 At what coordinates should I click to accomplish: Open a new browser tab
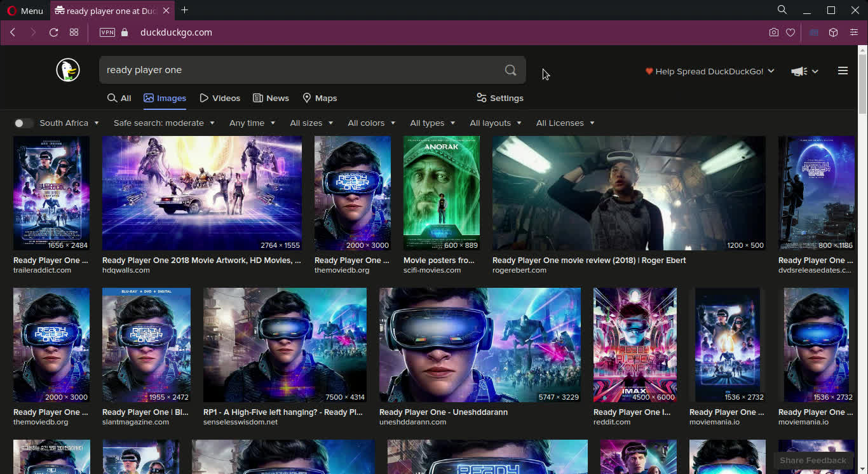click(x=185, y=10)
